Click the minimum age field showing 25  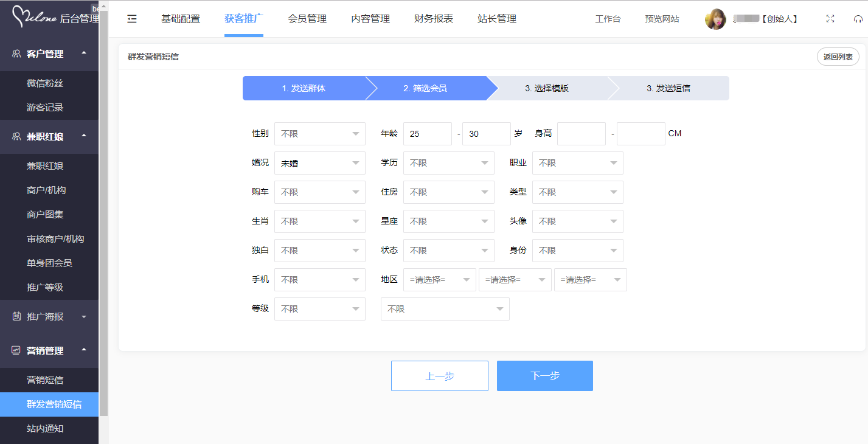pyautogui.click(x=428, y=134)
